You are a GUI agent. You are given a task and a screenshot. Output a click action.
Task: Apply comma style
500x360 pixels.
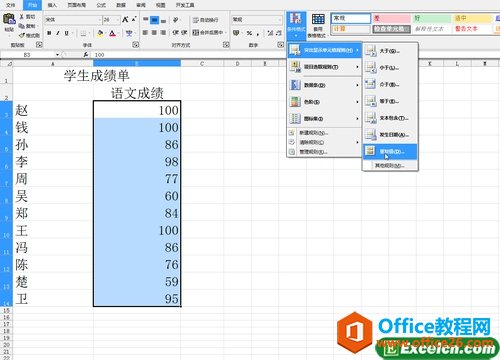point(258,33)
